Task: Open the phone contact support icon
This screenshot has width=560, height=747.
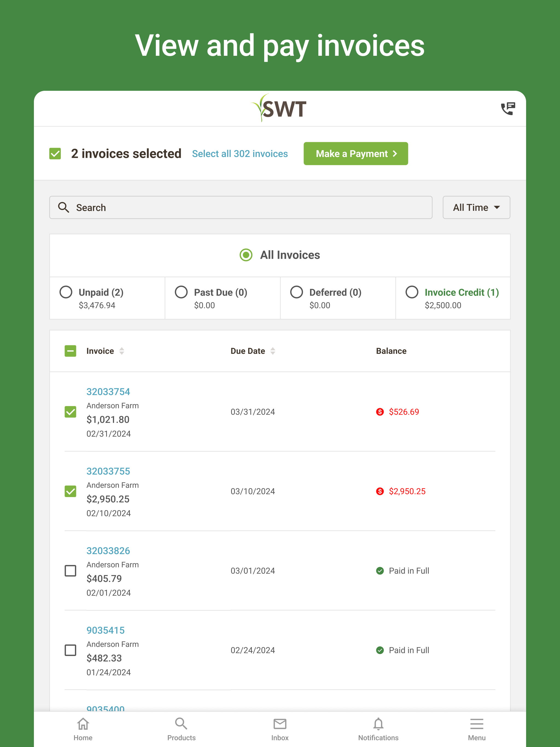Action: tap(508, 109)
